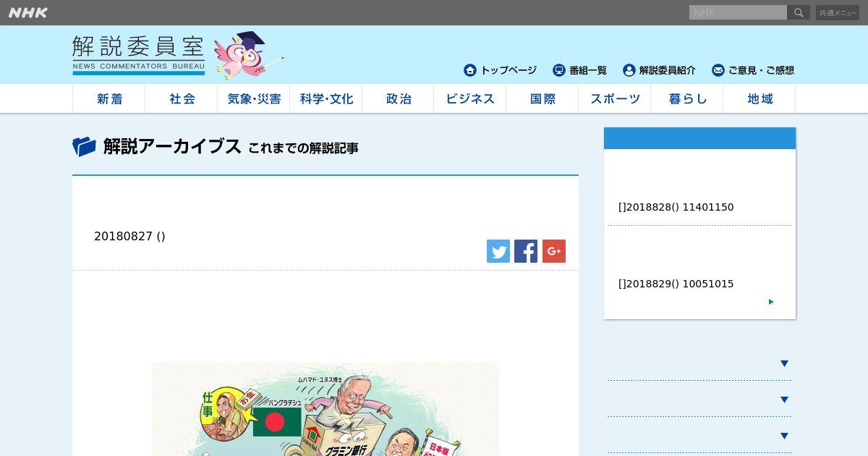
Task: Go to トップページ link
Action: click(x=509, y=70)
